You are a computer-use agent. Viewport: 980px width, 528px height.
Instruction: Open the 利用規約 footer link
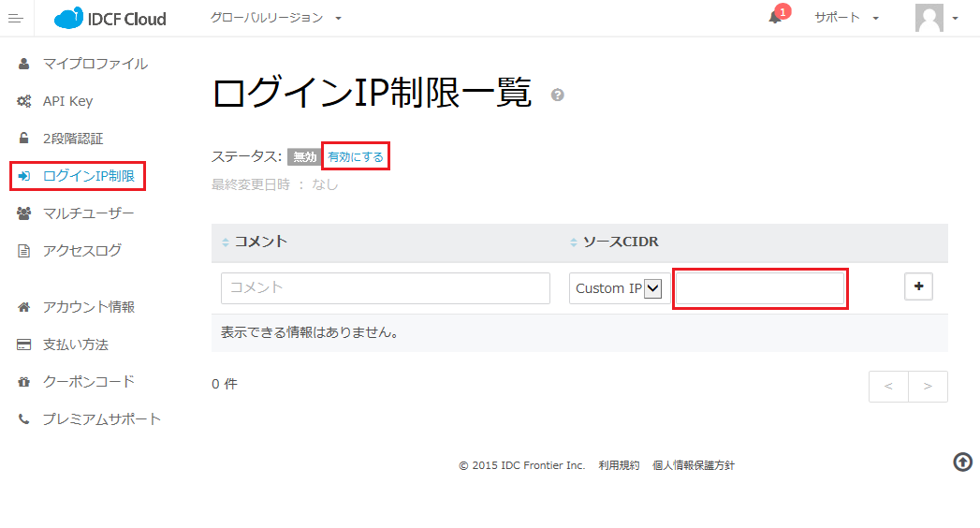click(619, 465)
